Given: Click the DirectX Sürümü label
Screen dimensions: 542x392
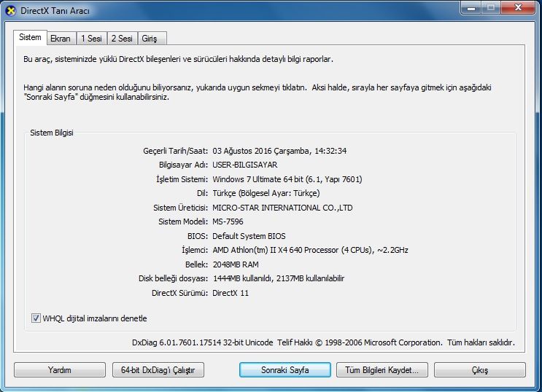Looking at the screenshot, I should point(179,293).
